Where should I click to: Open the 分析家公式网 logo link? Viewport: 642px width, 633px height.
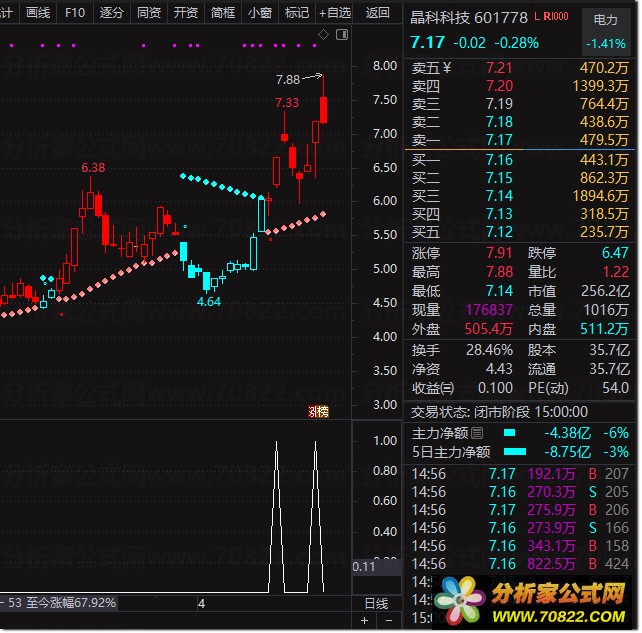(x=532, y=604)
